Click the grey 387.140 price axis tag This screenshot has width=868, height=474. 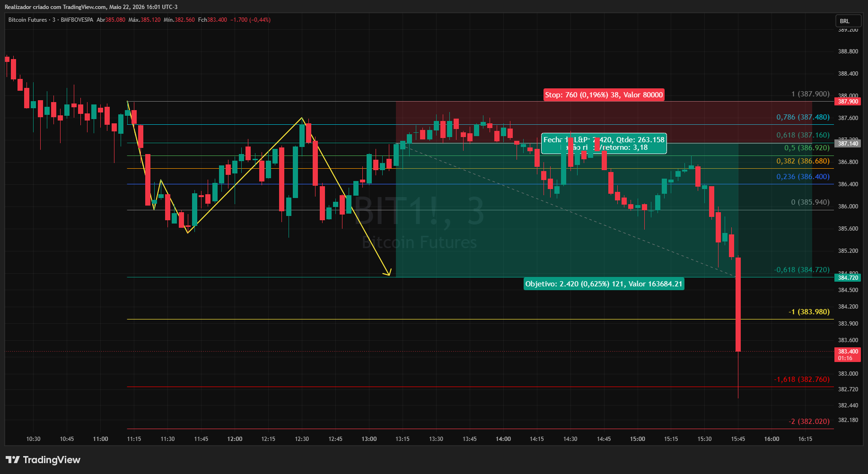(848, 144)
